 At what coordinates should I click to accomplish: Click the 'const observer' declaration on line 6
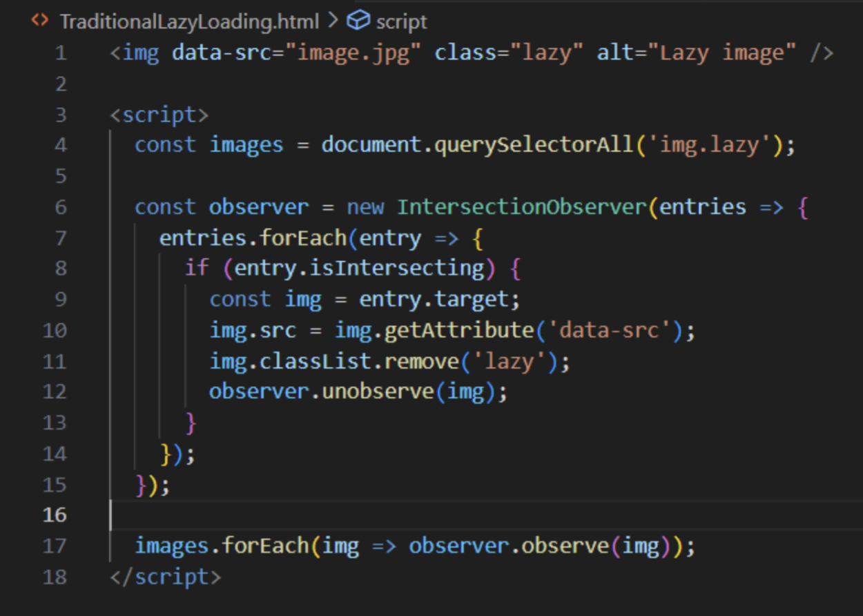[222, 207]
